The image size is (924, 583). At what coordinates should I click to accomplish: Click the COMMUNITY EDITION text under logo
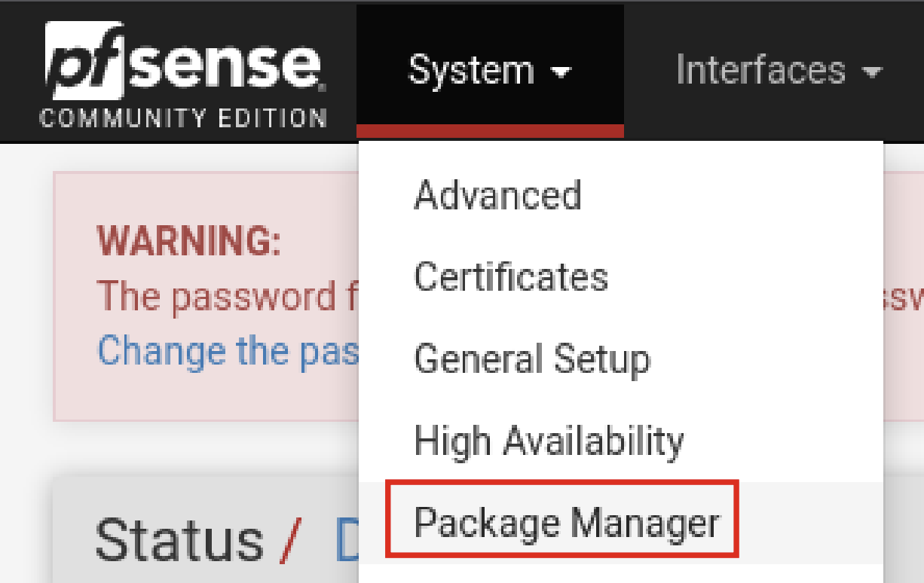182,119
